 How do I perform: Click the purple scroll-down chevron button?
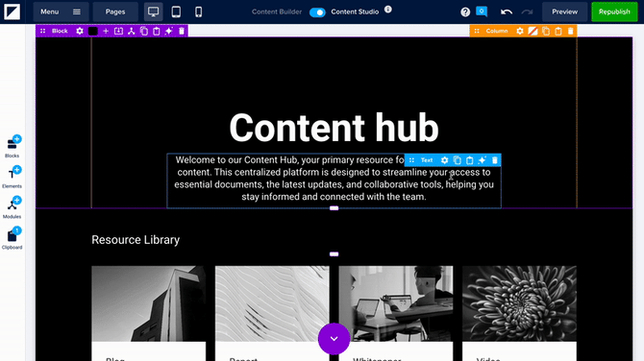pyautogui.click(x=334, y=338)
